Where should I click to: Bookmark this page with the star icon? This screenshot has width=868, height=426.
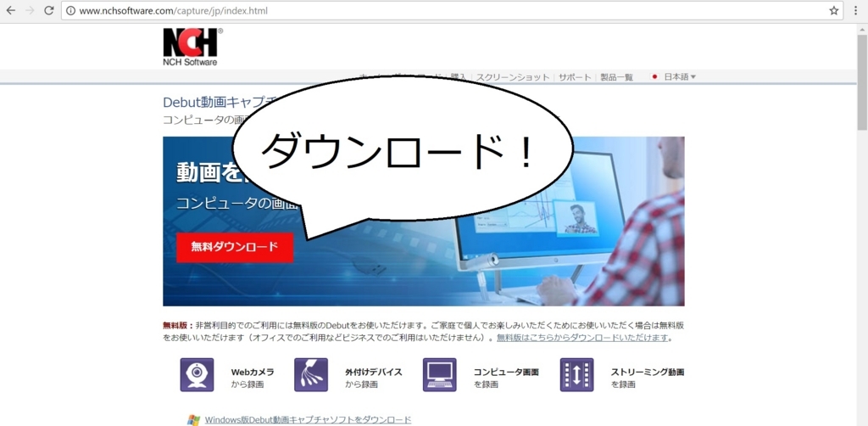coord(834,10)
